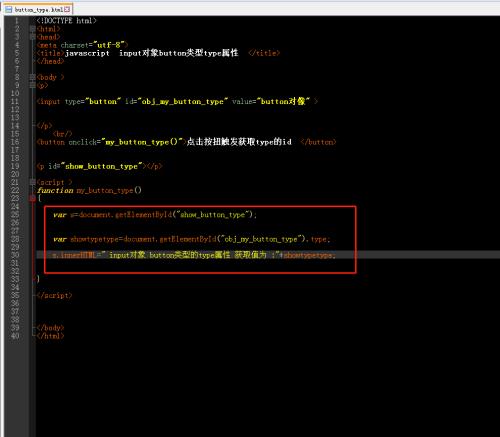Click the var showtypetype line

pos(192,239)
